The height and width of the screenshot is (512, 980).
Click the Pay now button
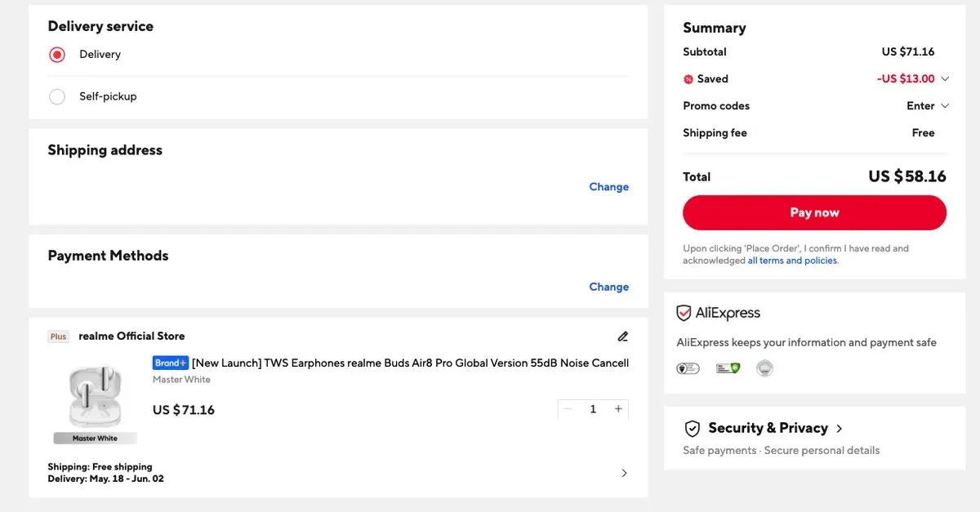tap(814, 212)
